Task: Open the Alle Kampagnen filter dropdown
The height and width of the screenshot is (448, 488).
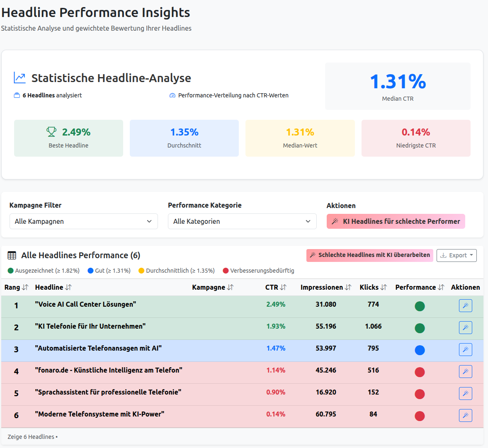Action: (83, 221)
